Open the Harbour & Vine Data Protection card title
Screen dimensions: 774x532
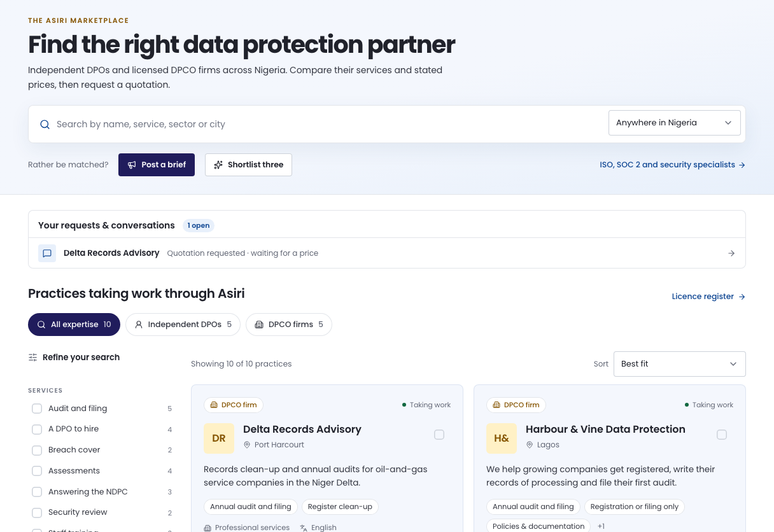[x=605, y=430]
